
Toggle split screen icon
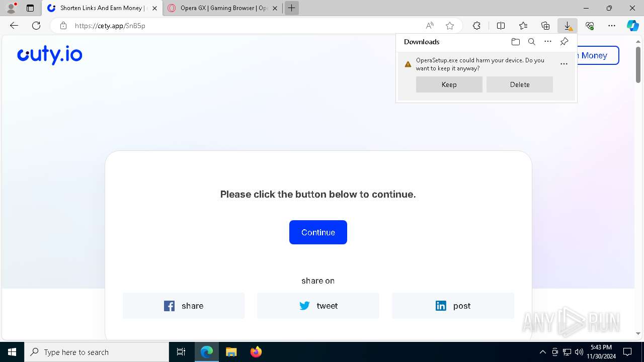501,26
